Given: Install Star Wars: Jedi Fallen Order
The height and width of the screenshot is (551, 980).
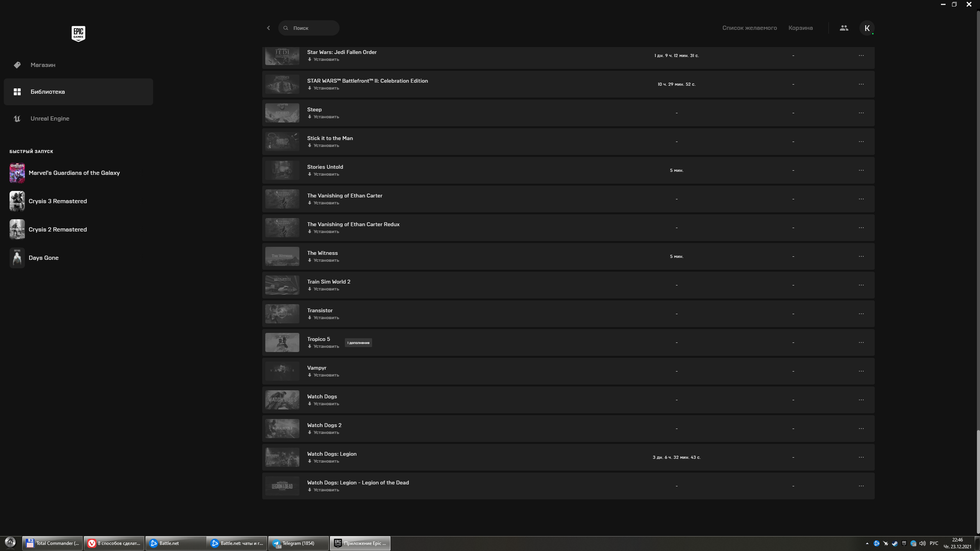Looking at the screenshot, I should click(323, 60).
